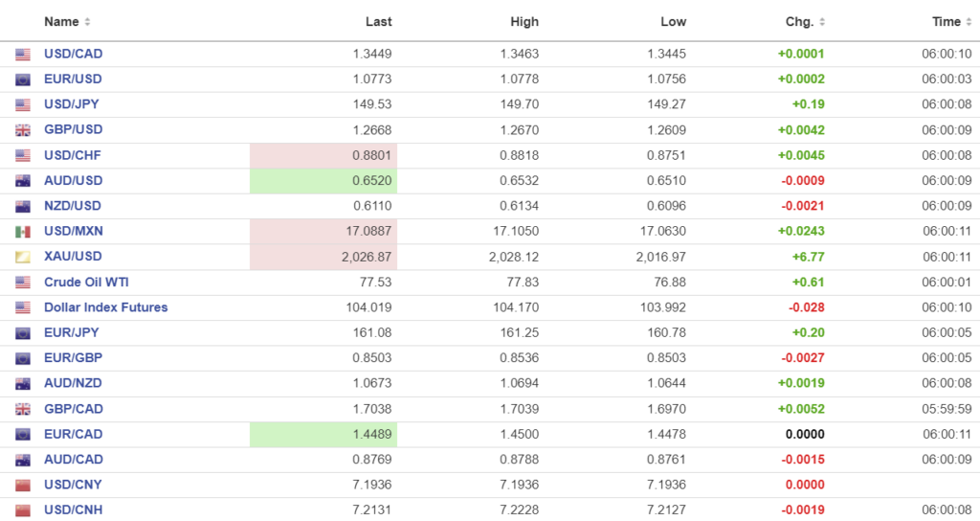Click the High column header

pos(524,21)
